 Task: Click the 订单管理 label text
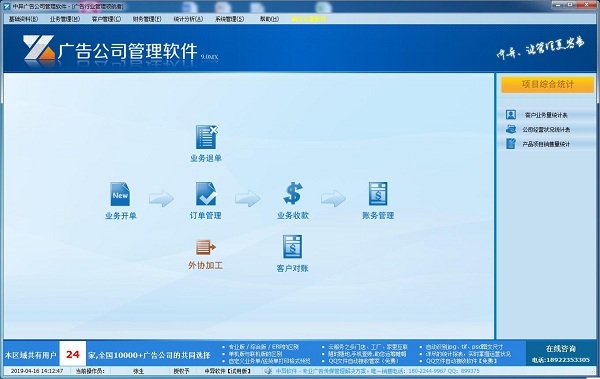(205, 216)
